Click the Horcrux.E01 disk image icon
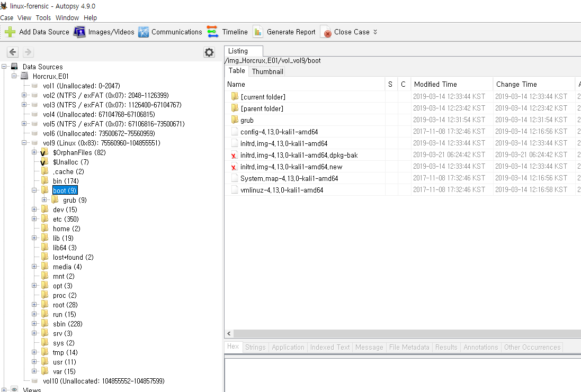581x392 pixels. pyautogui.click(x=24, y=76)
